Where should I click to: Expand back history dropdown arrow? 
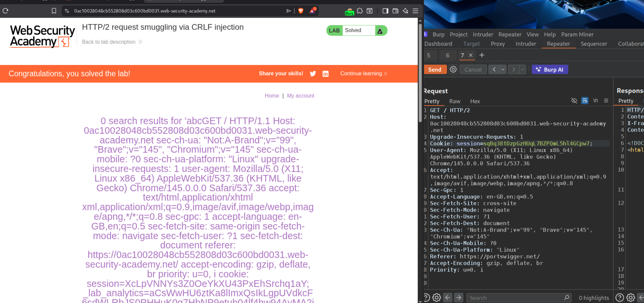pyautogui.click(x=503, y=69)
